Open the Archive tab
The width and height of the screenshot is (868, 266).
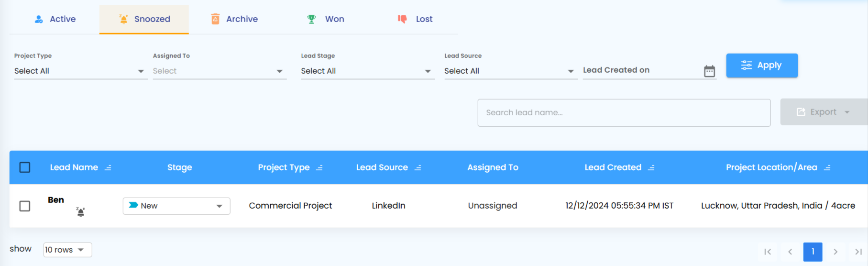234,19
